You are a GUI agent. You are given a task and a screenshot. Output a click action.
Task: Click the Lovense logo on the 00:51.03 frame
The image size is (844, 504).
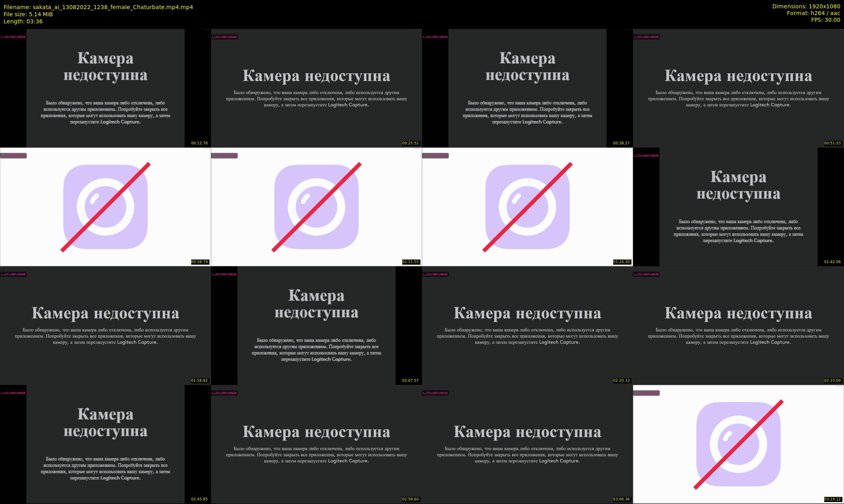coord(646,37)
